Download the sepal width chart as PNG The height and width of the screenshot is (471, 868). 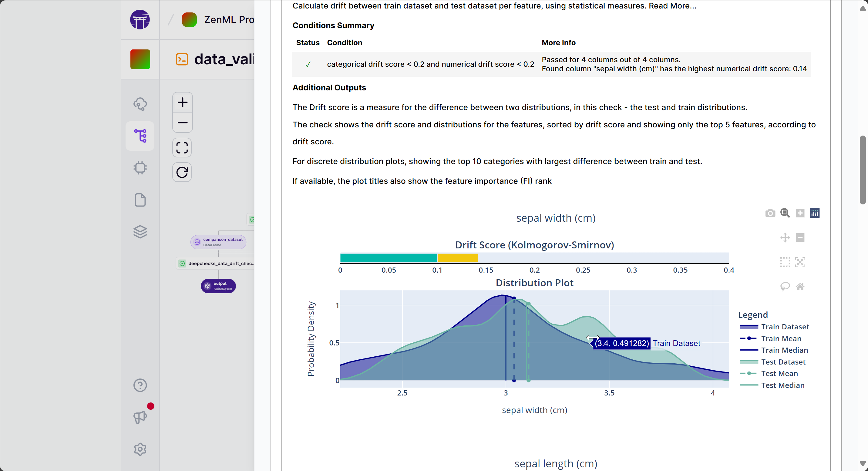(770, 213)
